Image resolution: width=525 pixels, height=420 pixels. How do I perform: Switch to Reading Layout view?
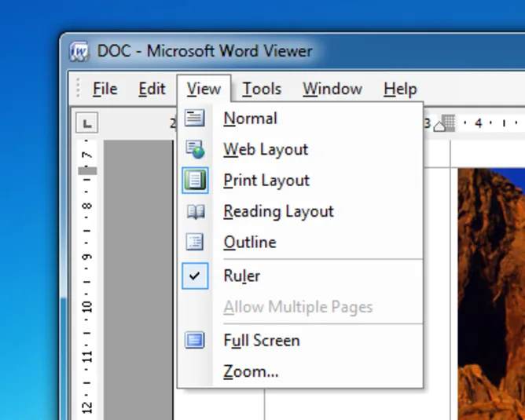(278, 211)
